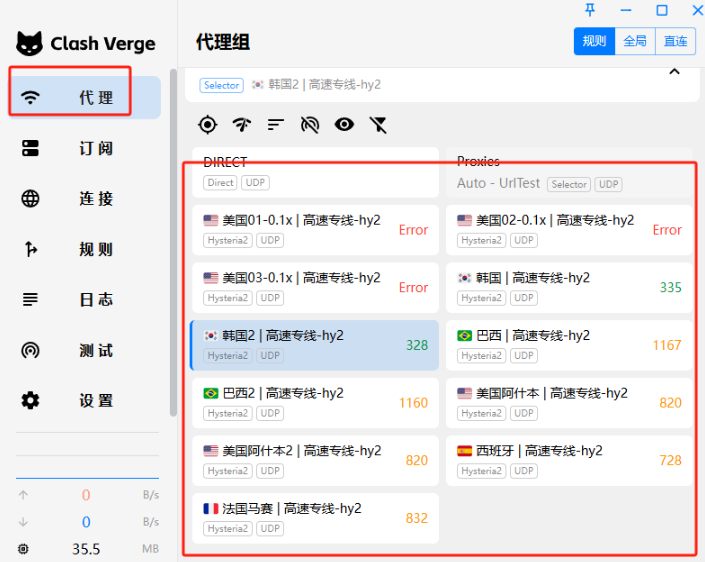
Task: Switch to 规则 rule mode
Action: point(594,41)
